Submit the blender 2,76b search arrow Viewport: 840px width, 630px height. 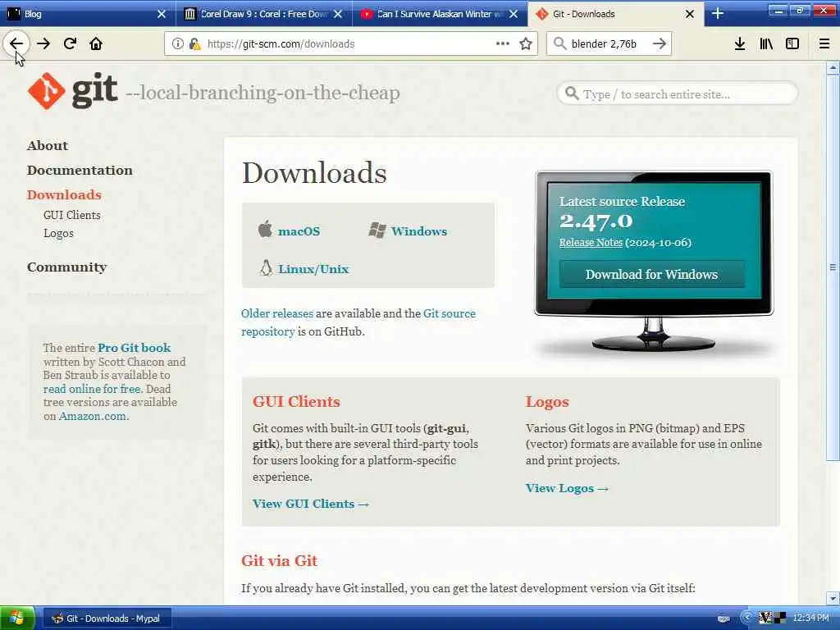click(x=660, y=43)
